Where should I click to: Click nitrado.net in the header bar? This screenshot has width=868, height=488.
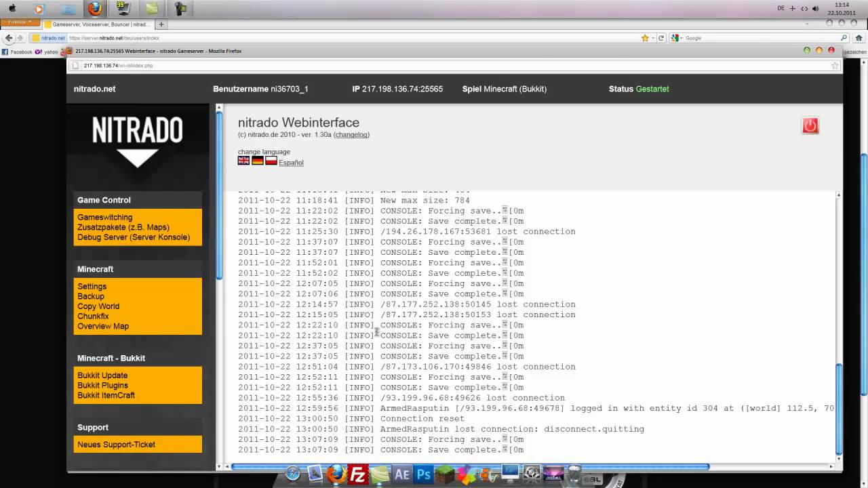click(94, 89)
